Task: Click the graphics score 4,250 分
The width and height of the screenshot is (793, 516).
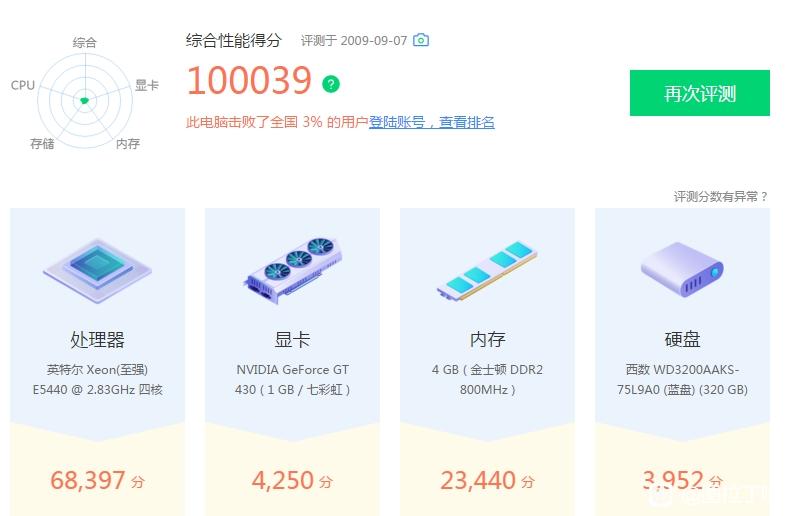Action: [292, 480]
